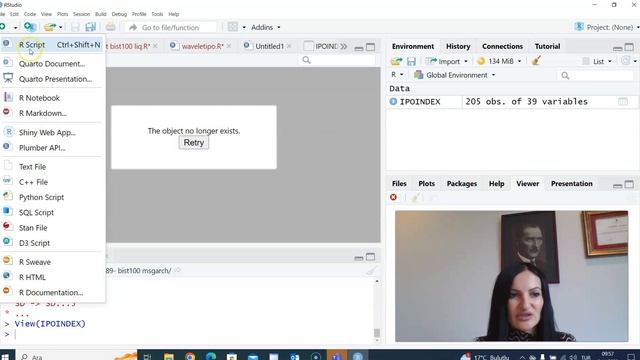
Task: Switch to the Files tab
Action: pyautogui.click(x=399, y=184)
